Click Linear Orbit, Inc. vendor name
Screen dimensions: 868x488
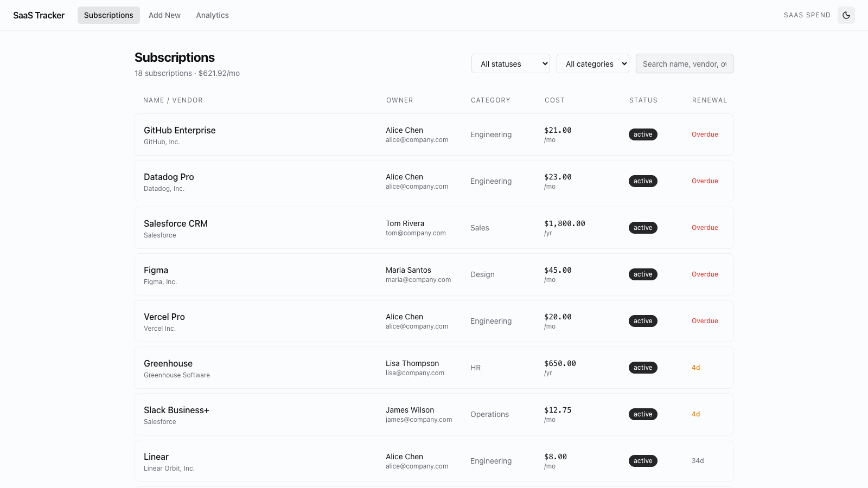[169, 468]
